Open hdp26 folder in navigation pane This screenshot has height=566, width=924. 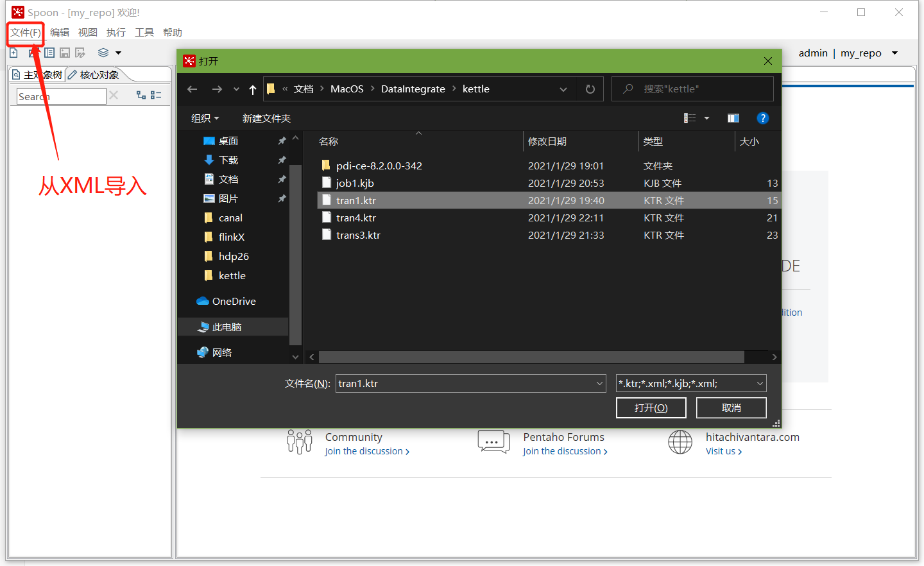coord(234,256)
